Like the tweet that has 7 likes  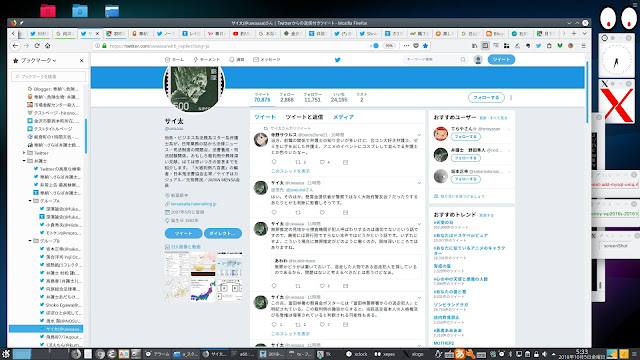(x=322, y=324)
